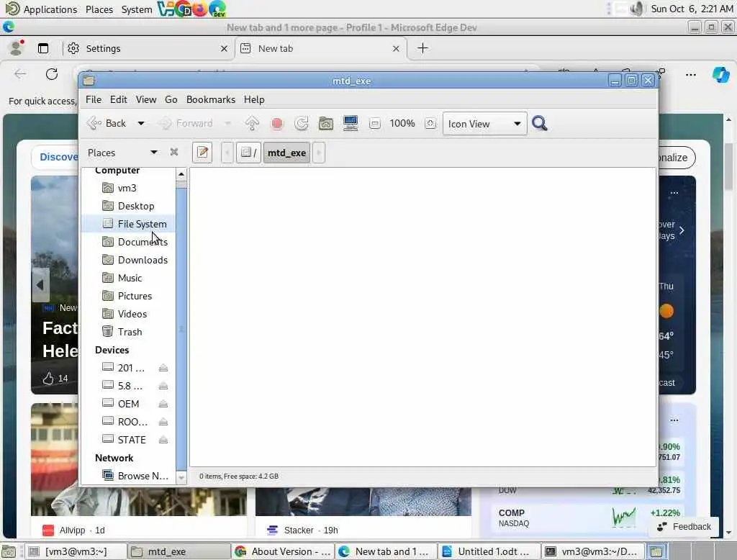Eject the OEM volume

point(163,403)
